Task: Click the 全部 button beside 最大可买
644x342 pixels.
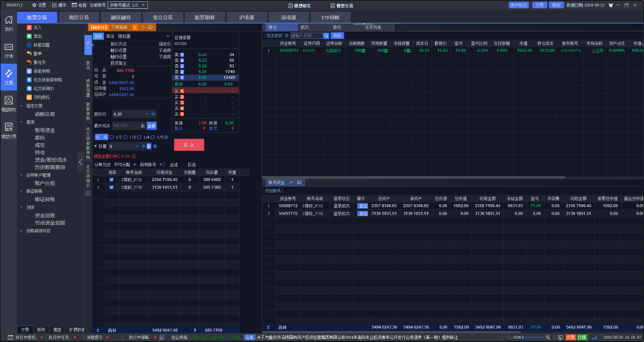Action: [151, 126]
